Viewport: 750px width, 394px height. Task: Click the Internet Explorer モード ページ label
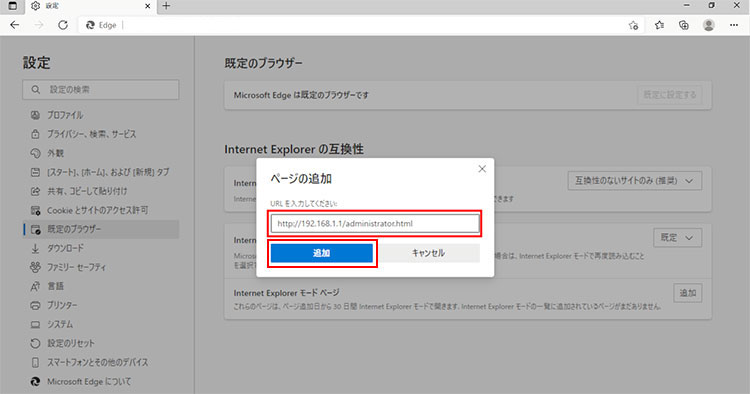286,293
